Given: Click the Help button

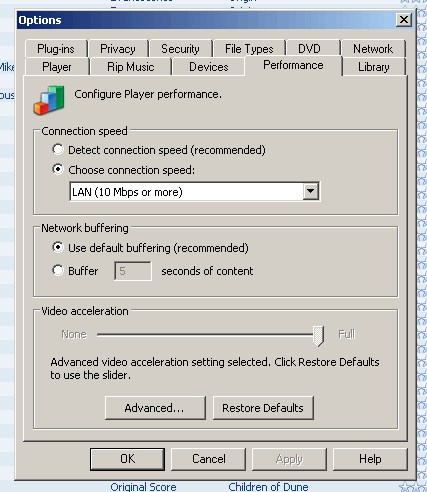Looking at the screenshot, I should click(x=370, y=459).
